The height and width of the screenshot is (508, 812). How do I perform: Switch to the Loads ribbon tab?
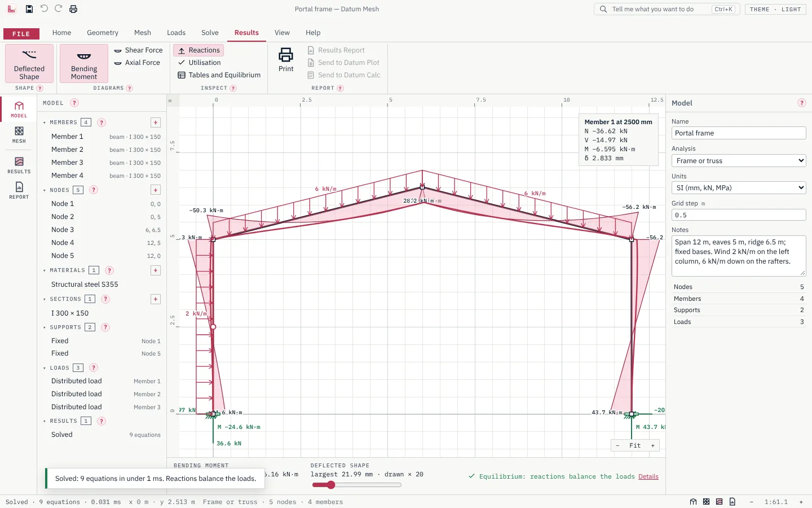pos(176,33)
